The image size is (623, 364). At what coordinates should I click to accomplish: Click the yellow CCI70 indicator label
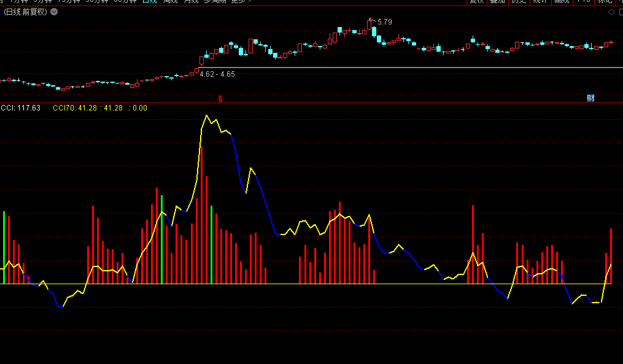(64, 108)
